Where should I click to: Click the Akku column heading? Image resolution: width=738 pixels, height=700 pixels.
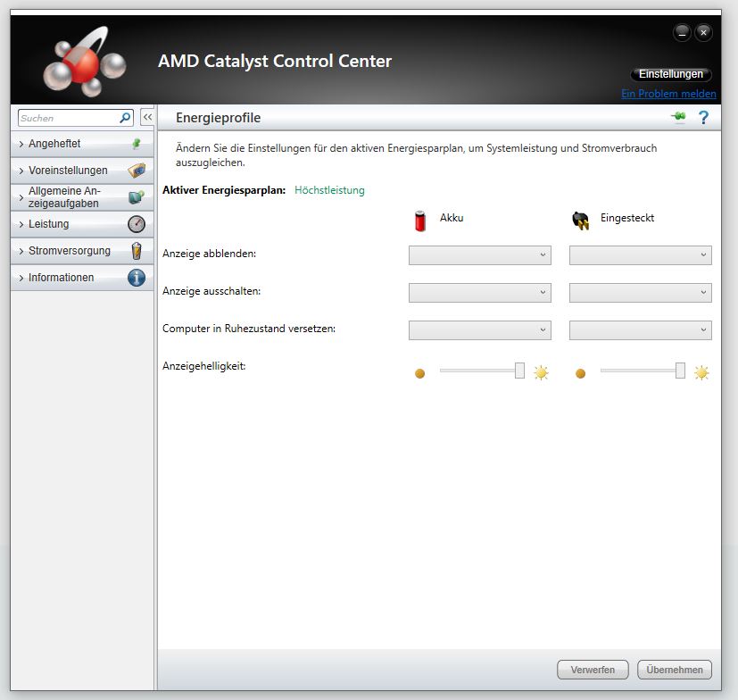tap(452, 218)
